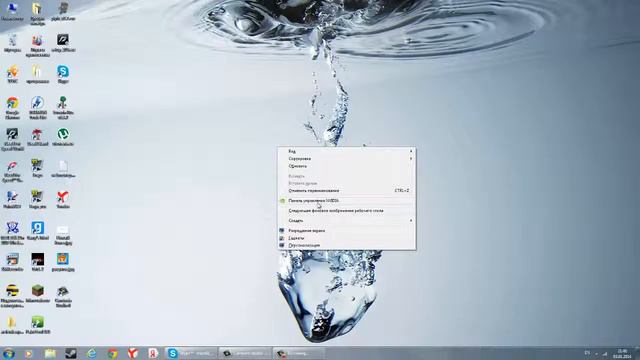Select the Computer desktop icon
This screenshot has width=640, height=360.
(12, 11)
